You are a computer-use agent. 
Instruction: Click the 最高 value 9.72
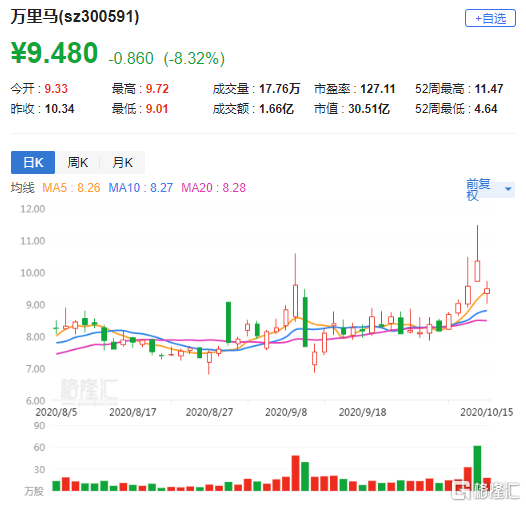(157, 89)
